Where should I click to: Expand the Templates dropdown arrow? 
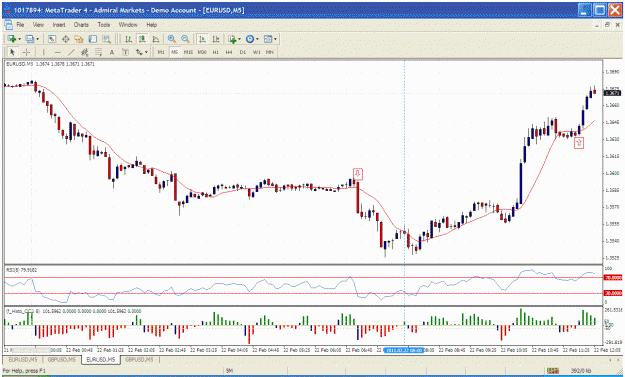pyautogui.click(x=275, y=39)
